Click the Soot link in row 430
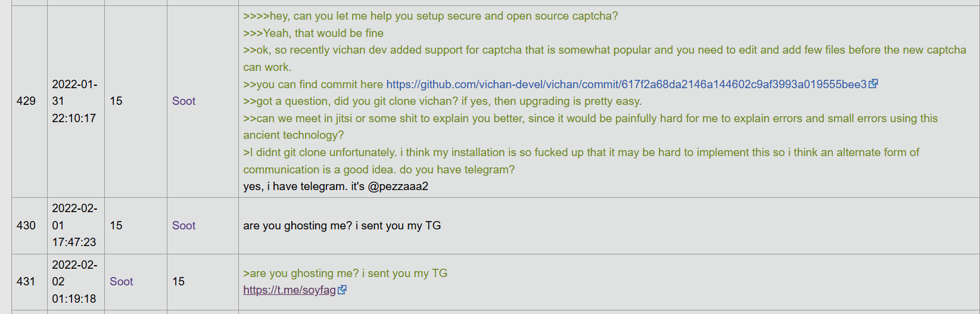The height and width of the screenshot is (314, 980). click(x=183, y=226)
